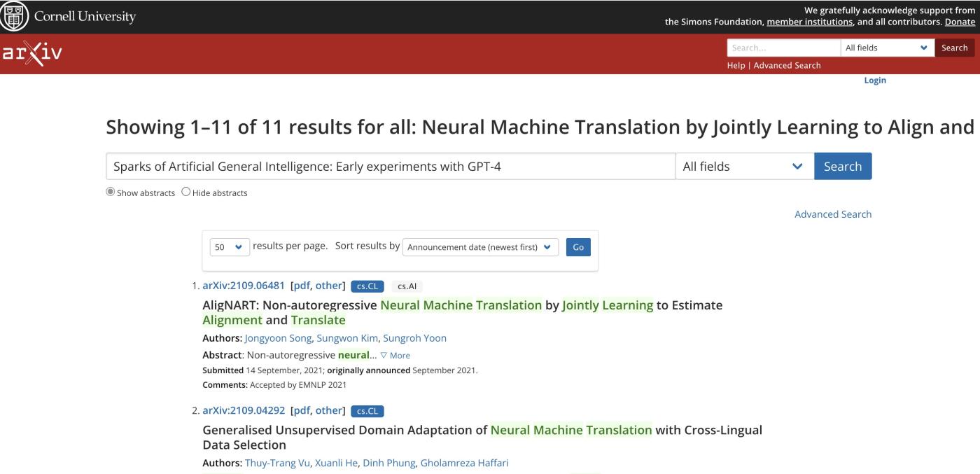This screenshot has width=980, height=474.
Task: Click the main search query input field
Action: 390,167
